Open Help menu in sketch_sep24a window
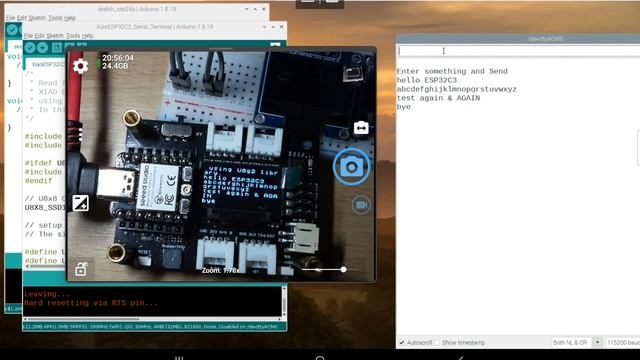Image resolution: width=640 pixels, height=360 pixels. point(70,18)
